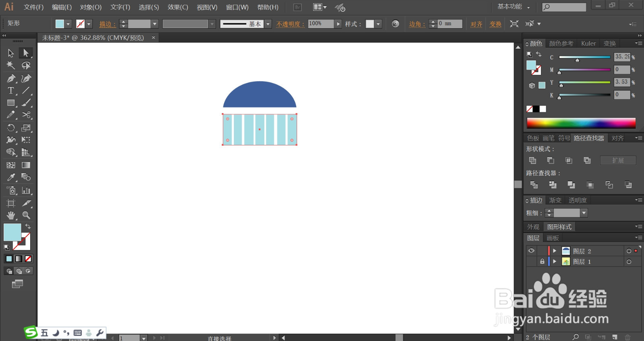Image resolution: width=644 pixels, height=341 pixels.
Task: Select the Paintbrush tool
Action: pyautogui.click(x=26, y=103)
